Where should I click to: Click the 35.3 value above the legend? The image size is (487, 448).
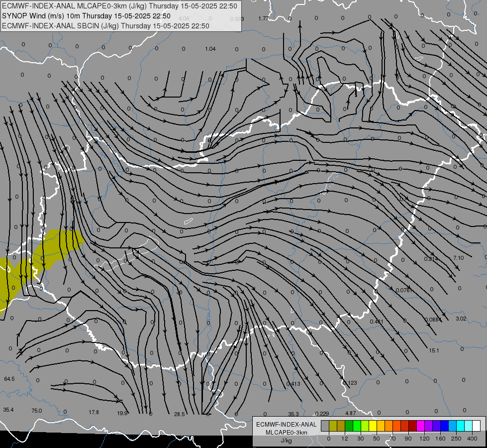tap(293, 414)
